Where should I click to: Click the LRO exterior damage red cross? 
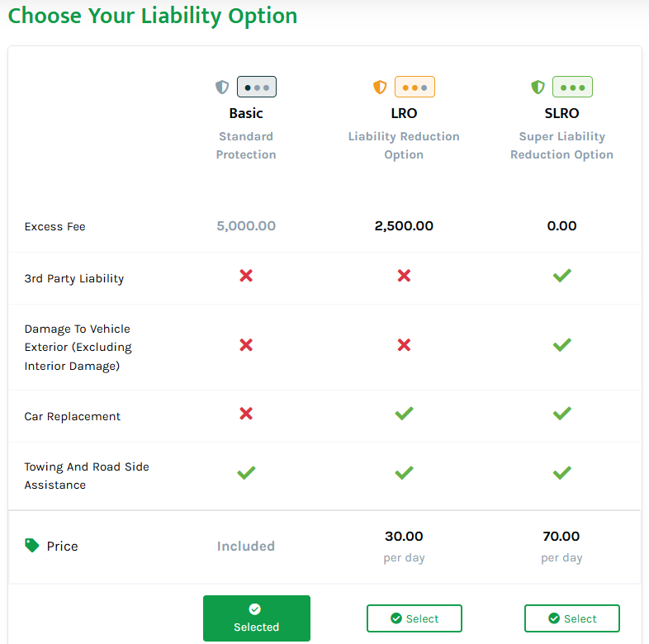(x=404, y=345)
